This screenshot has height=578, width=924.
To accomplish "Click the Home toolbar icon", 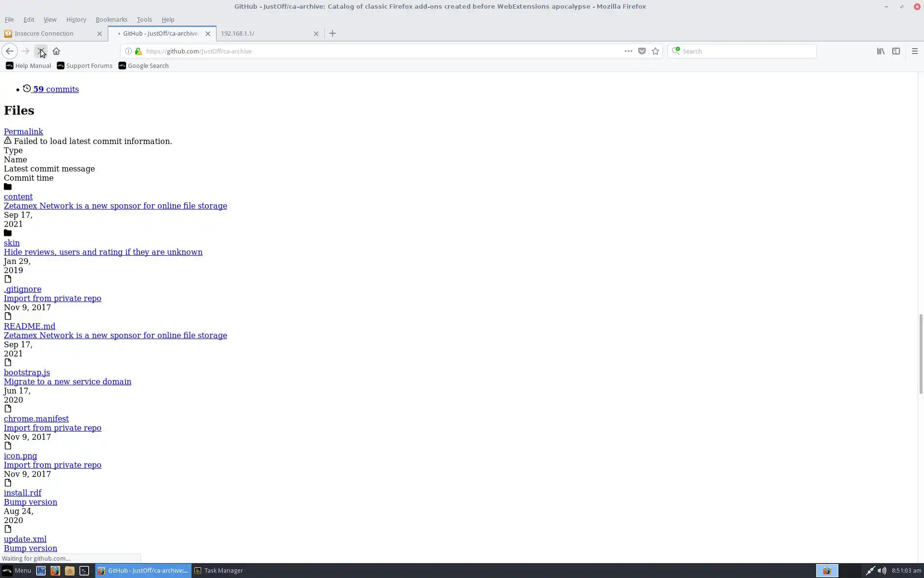I will coord(56,51).
